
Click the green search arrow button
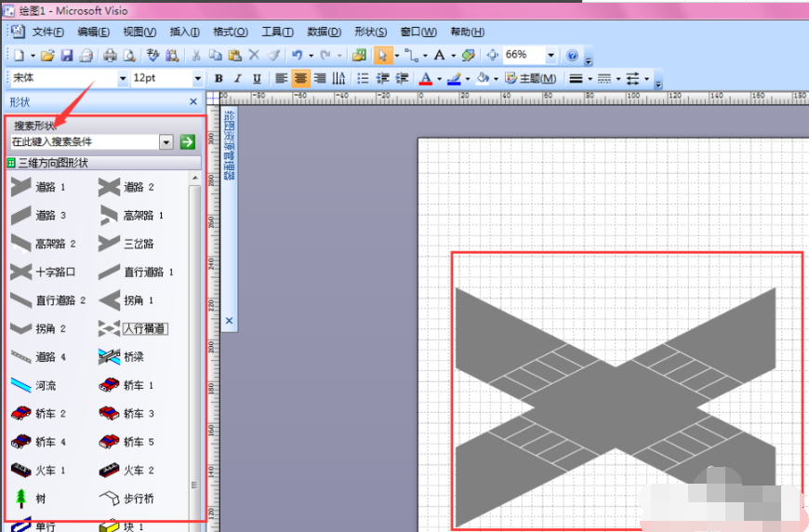187,142
